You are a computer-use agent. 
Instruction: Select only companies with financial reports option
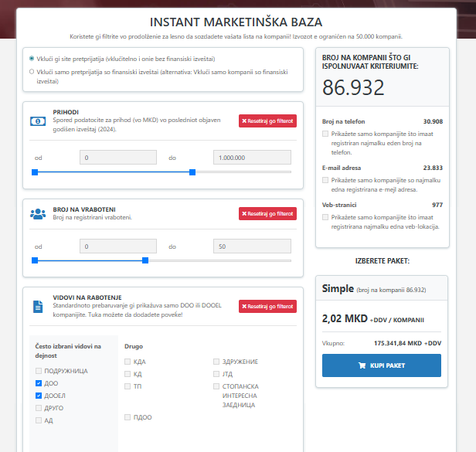coord(32,72)
